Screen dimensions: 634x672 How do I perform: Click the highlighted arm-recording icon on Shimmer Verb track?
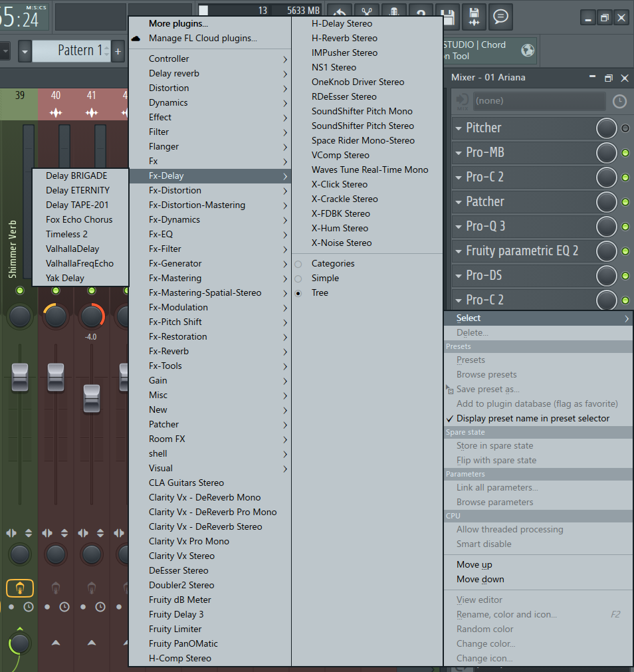(20, 588)
